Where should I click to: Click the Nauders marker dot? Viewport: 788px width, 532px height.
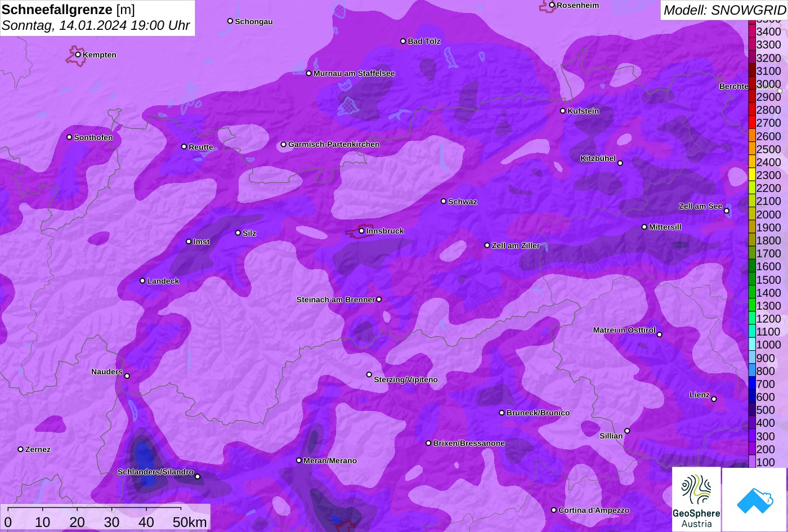tap(127, 376)
